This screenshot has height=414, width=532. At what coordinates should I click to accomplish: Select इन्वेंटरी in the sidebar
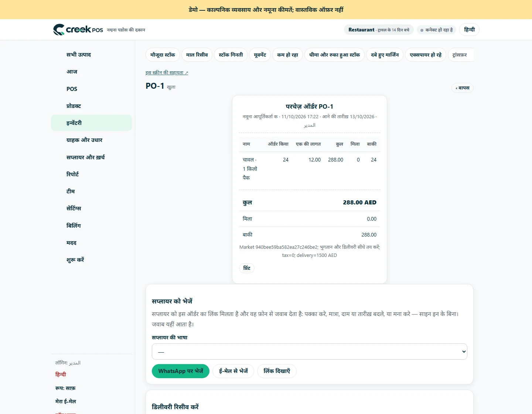click(91, 123)
